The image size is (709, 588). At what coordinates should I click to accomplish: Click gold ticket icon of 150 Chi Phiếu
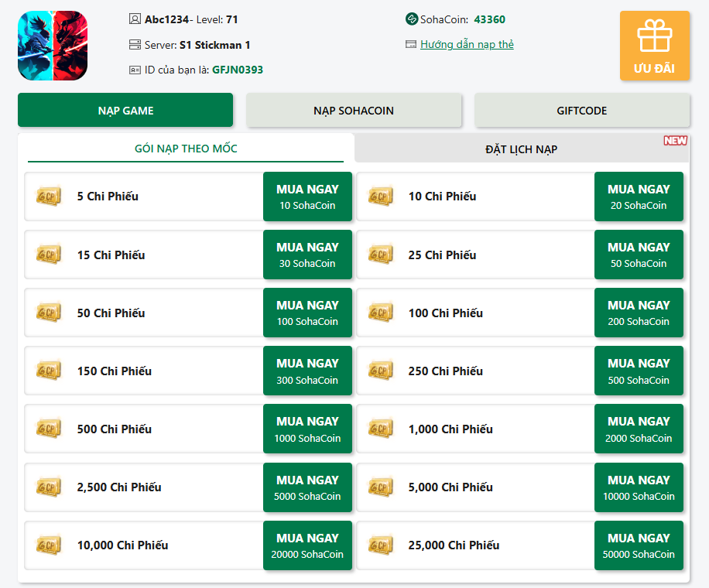coord(49,371)
